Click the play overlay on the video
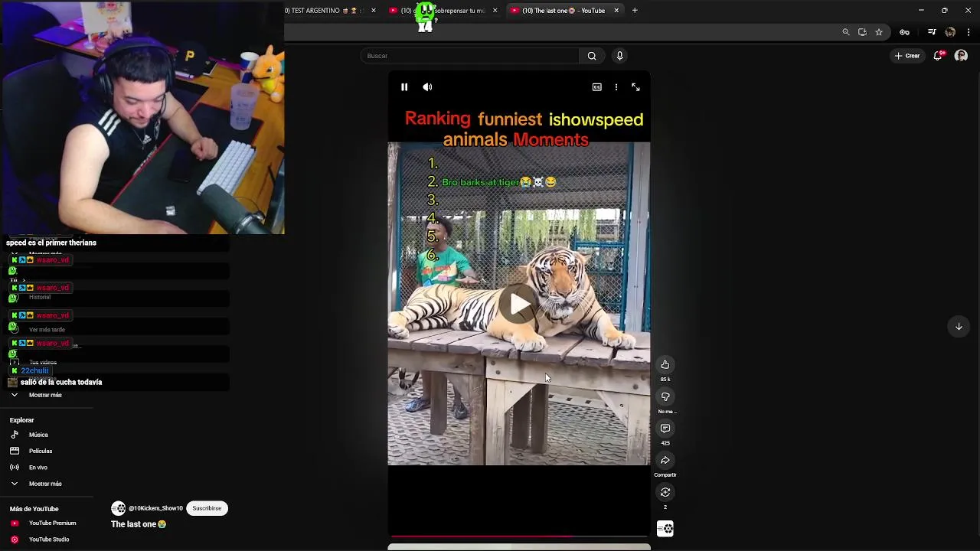The width and height of the screenshot is (980, 551). click(x=519, y=304)
